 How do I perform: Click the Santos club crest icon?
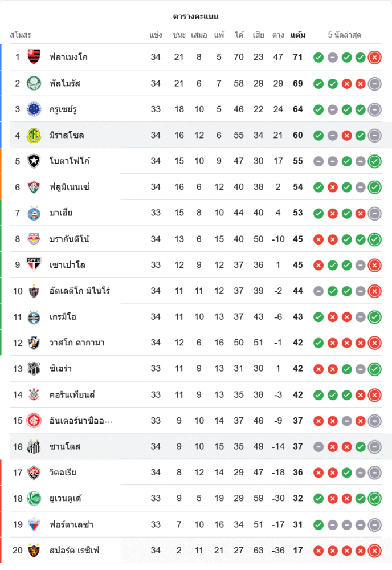(34, 446)
